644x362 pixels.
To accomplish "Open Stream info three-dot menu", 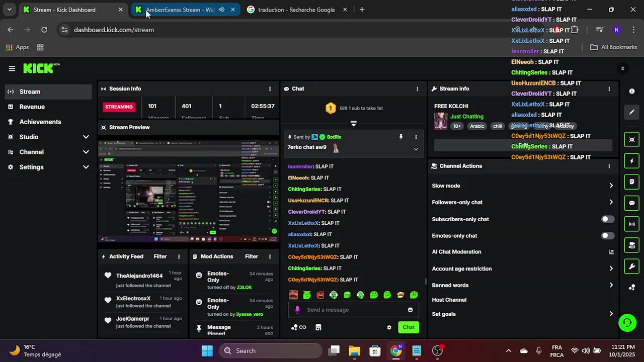I will 609,88.
